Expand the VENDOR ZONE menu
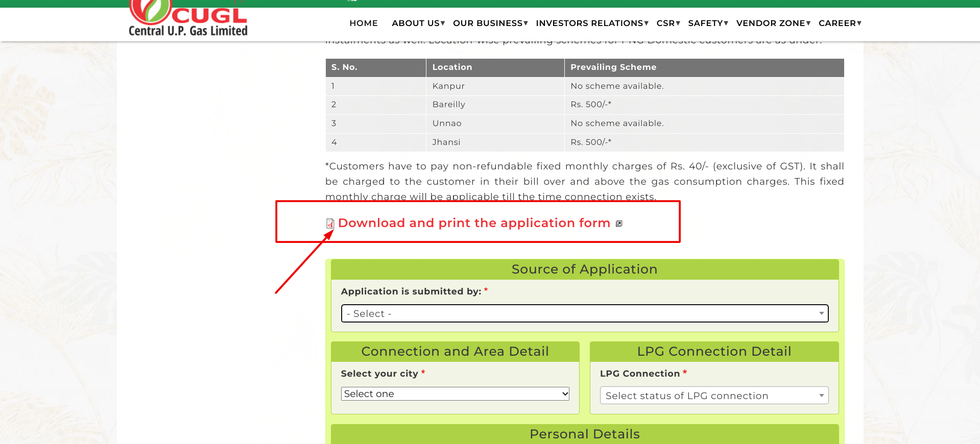 pos(773,23)
